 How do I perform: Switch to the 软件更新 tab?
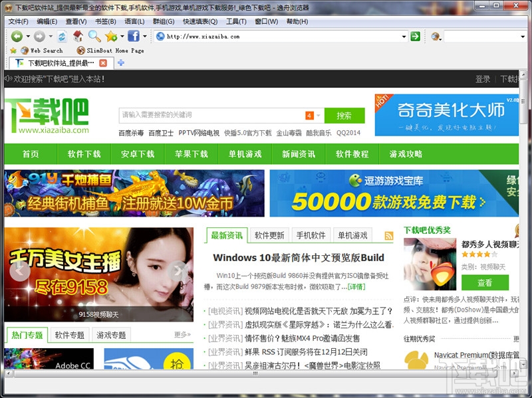pyautogui.click(x=269, y=235)
